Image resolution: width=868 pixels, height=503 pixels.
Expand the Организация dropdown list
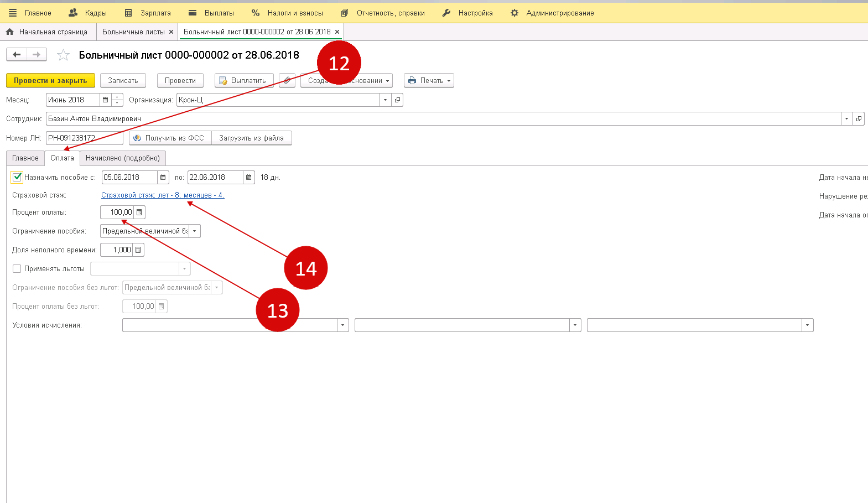point(385,100)
